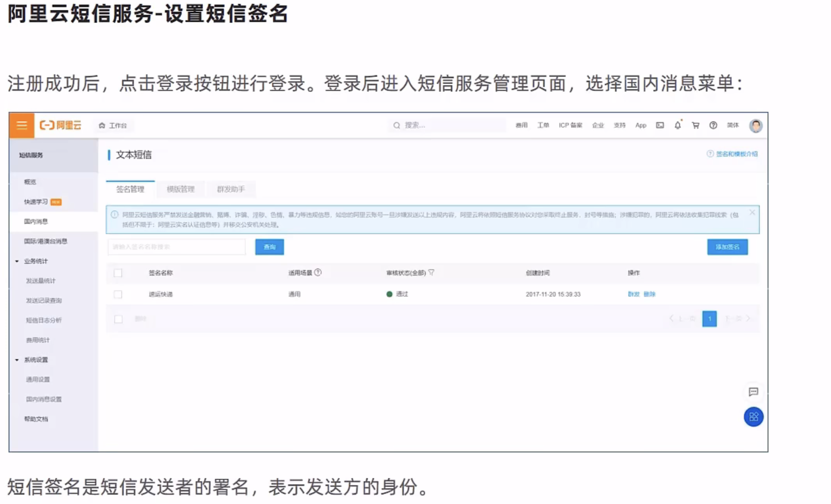This screenshot has height=504, width=831.
Task: Switch to the 群发助手 tab
Action: [231, 189]
